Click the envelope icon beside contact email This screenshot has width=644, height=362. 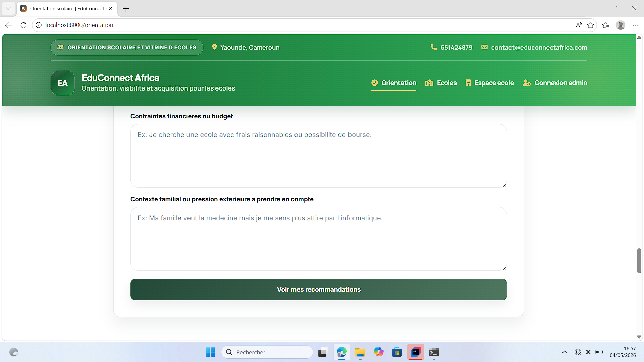pyautogui.click(x=484, y=47)
